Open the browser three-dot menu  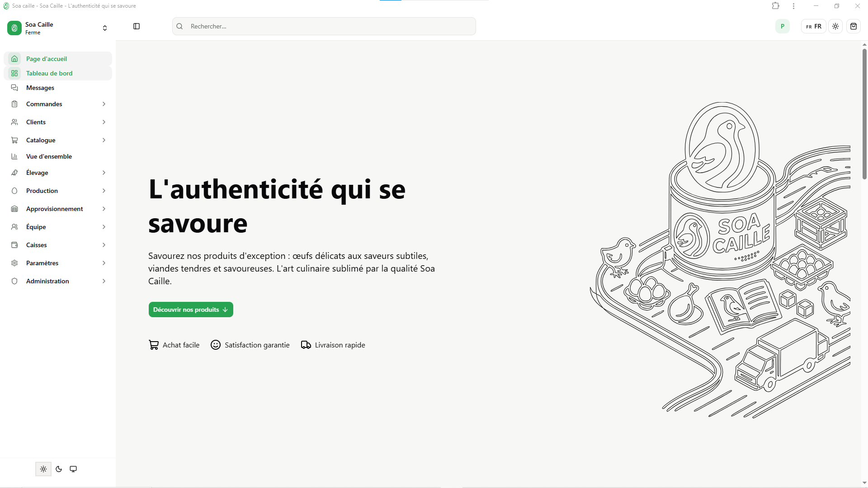[x=793, y=6]
